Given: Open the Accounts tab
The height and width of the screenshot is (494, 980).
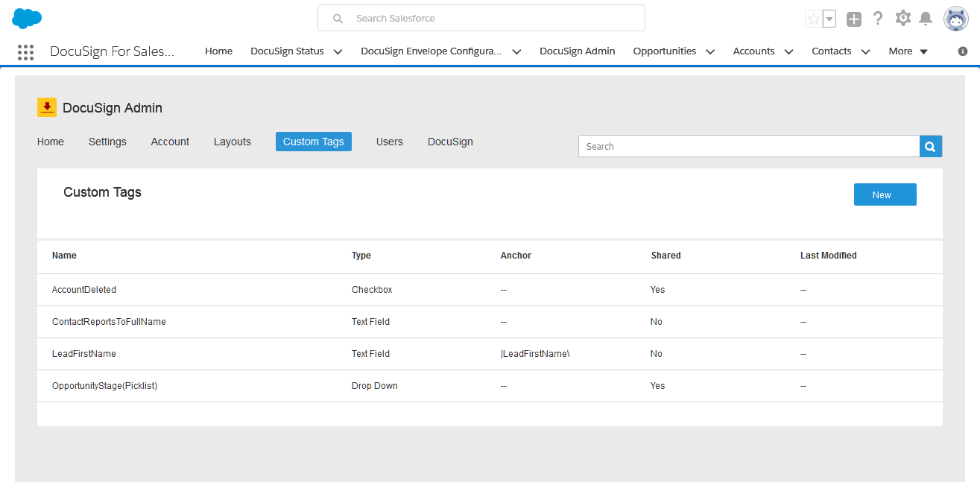Looking at the screenshot, I should click(x=753, y=51).
